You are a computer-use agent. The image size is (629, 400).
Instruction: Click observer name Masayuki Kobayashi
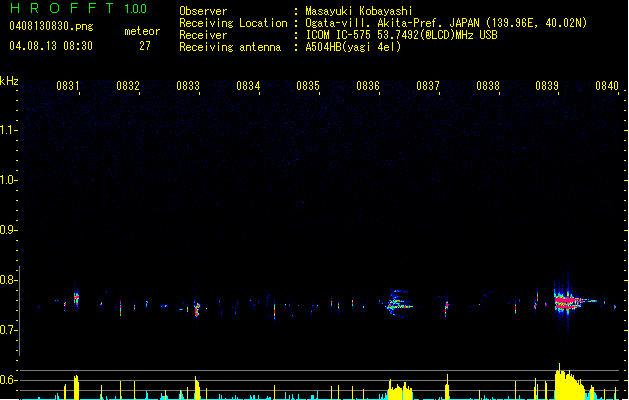(359, 11)
